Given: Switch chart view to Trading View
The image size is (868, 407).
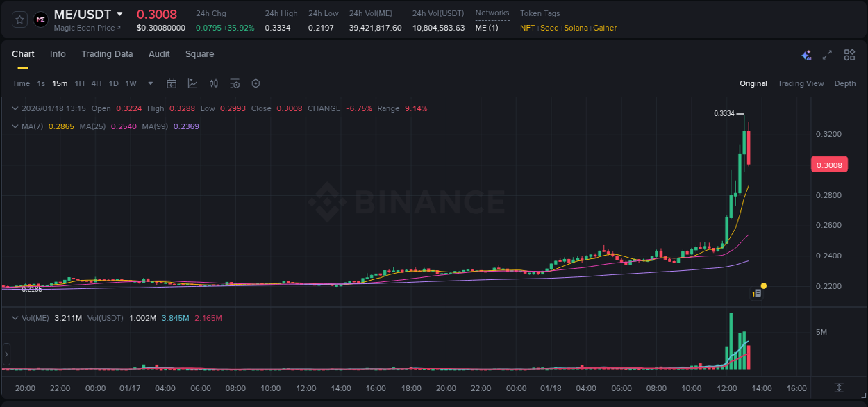Looking at the screenshot, I should (x=801, y=83).
